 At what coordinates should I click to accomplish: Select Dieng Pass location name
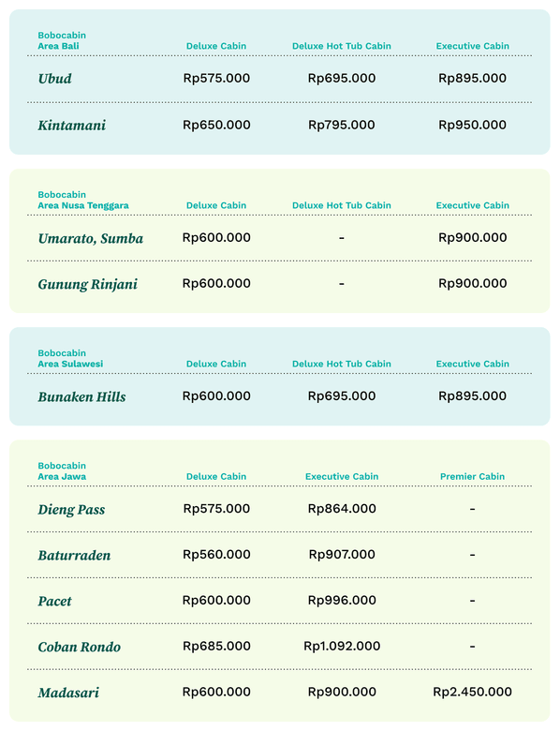click(71, 510)
